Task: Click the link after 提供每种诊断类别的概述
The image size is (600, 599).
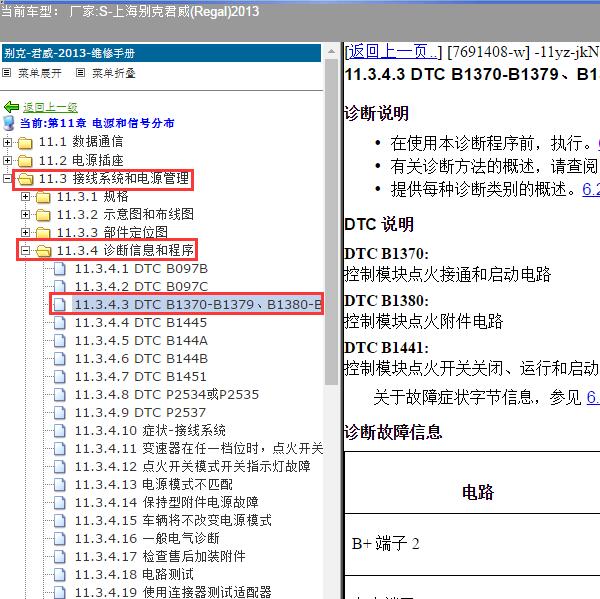Action: [x=591, y=189]
